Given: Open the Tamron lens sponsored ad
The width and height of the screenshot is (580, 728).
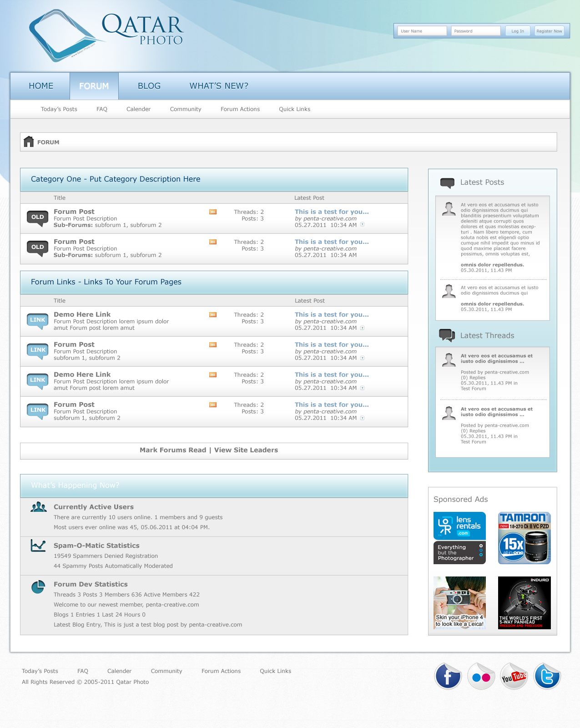Looking at the screenshot, I should 524,538.
